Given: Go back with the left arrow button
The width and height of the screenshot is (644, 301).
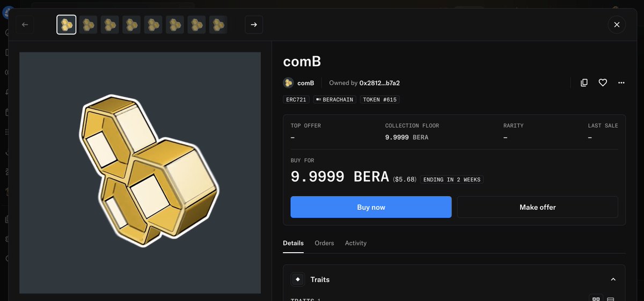Looking at the screenshot, I should [25, 25].
